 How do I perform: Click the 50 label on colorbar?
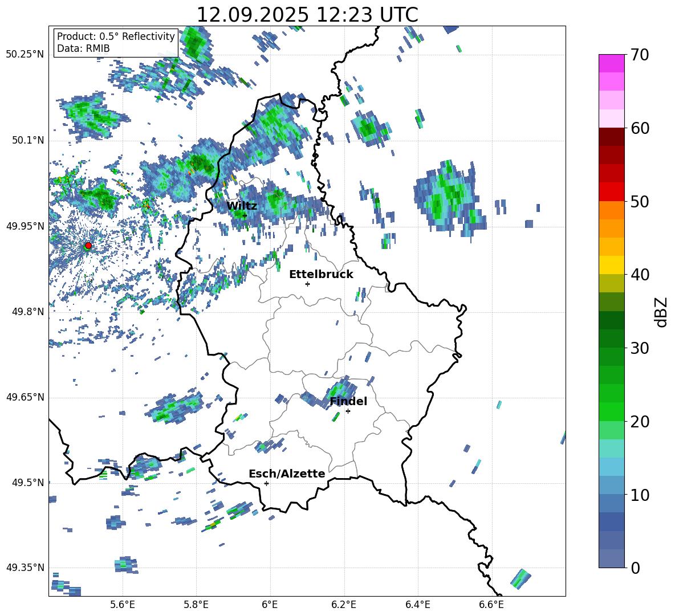(x=640, y=201)
